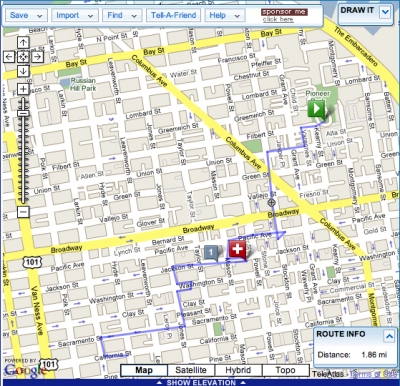Open the Save dropdown menu
The height and width of the screenshot is (386, 400).
[26, 15]
